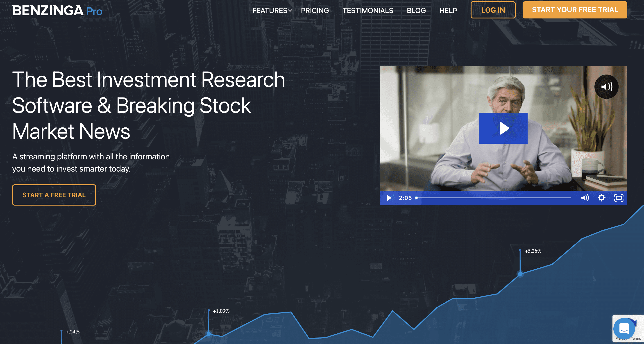Open the chat widget bubble icon
Viewport: 644px width, 344px height.
624,328
